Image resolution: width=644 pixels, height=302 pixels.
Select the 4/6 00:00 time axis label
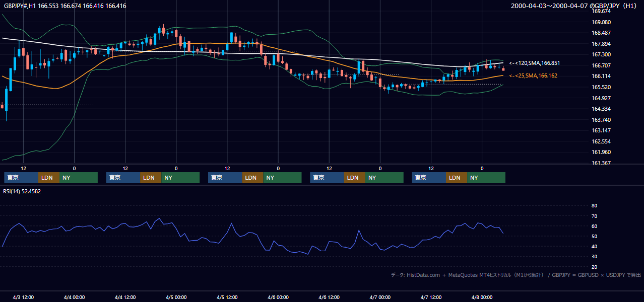(278, 297)
